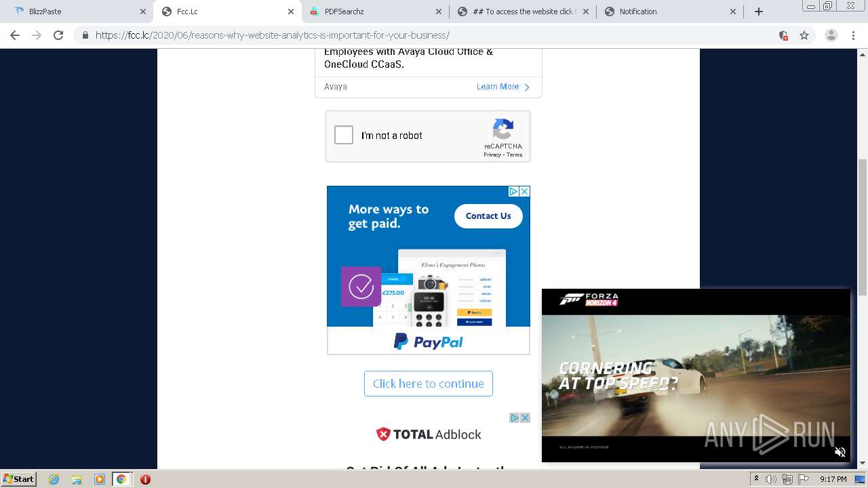Click the Total Adblock logo
868x488 pixels.
[x=429, y=434]
